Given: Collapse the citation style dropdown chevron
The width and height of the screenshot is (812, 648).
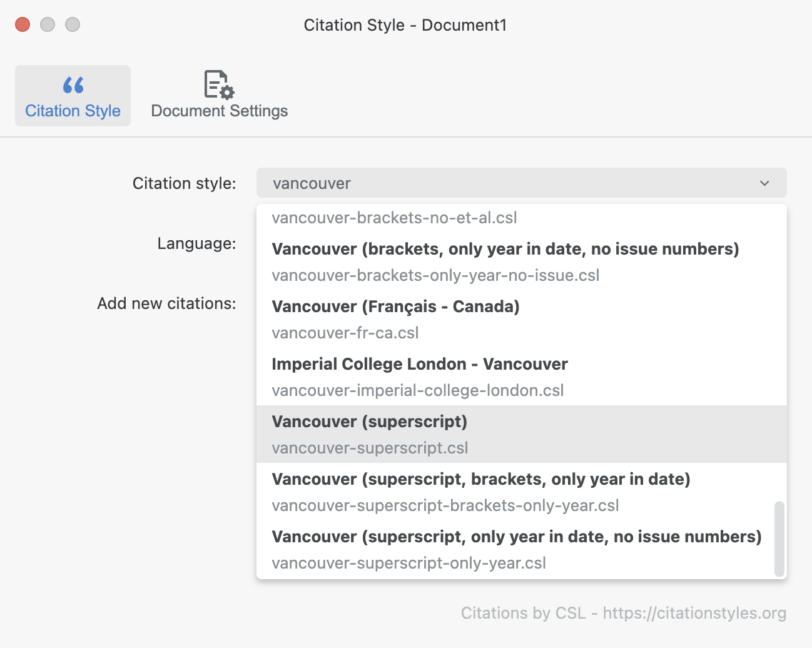Looking at the screenshot, I should (x=764, y=183).
